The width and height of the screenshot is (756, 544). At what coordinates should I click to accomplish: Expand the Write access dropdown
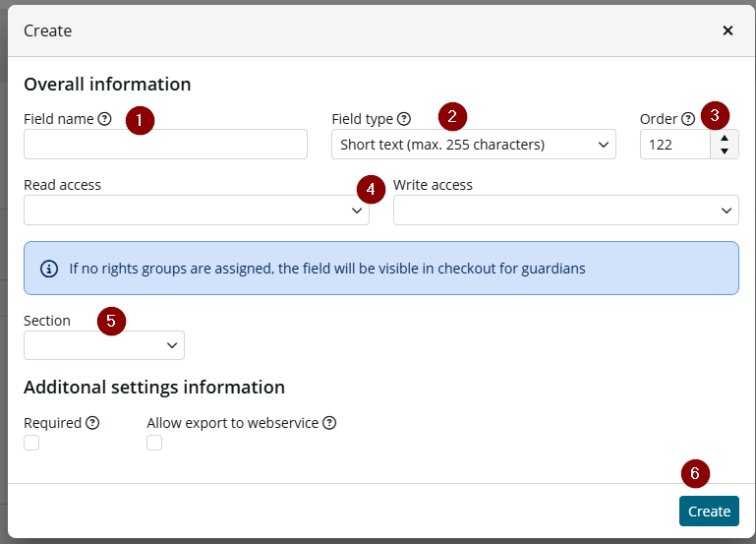tap(566, 210)
